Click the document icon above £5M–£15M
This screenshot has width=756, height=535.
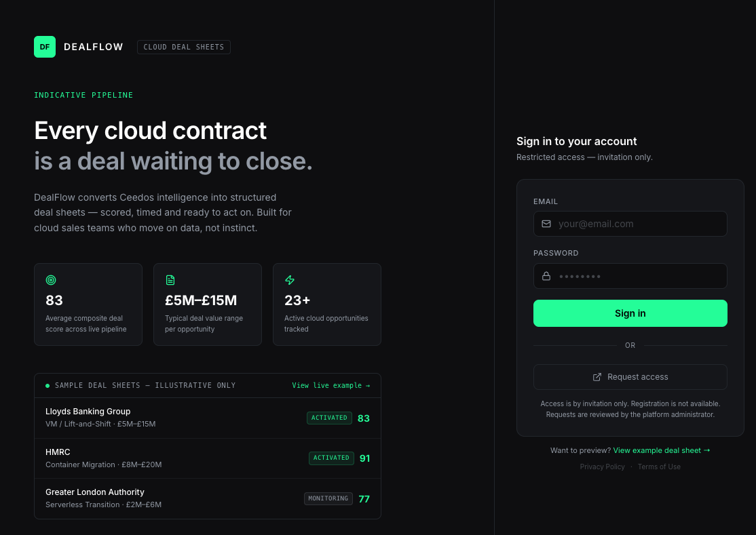click(x=170, y=280)
